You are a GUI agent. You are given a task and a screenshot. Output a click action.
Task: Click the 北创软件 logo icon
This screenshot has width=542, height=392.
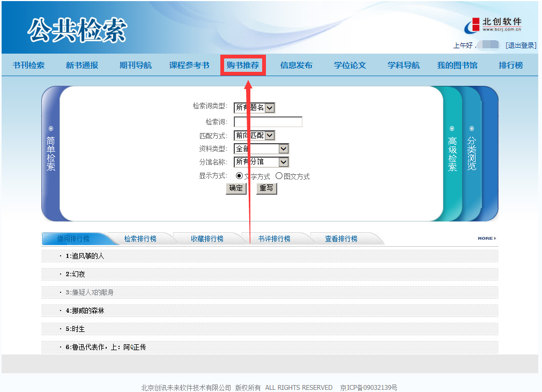click(x=473, y=25)
